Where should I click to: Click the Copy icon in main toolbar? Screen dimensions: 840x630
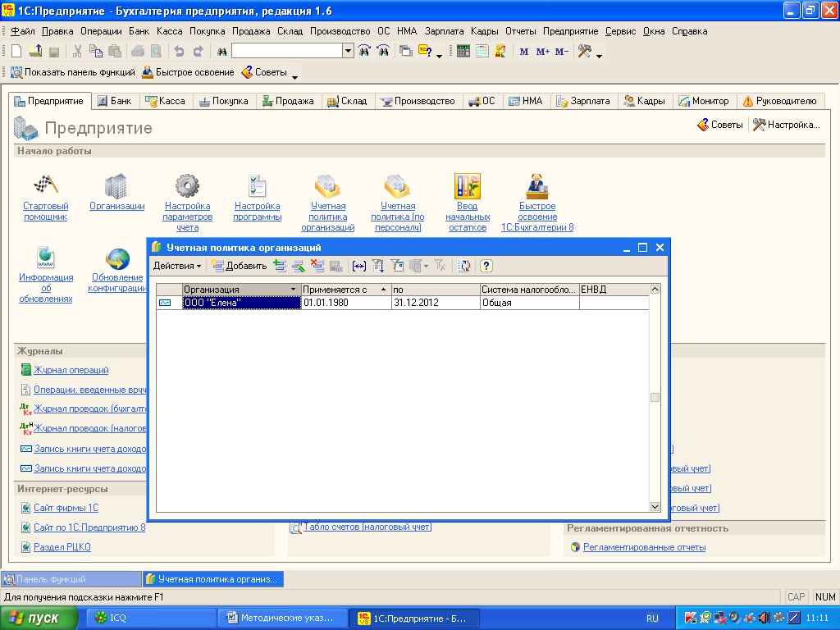point(96,52)
